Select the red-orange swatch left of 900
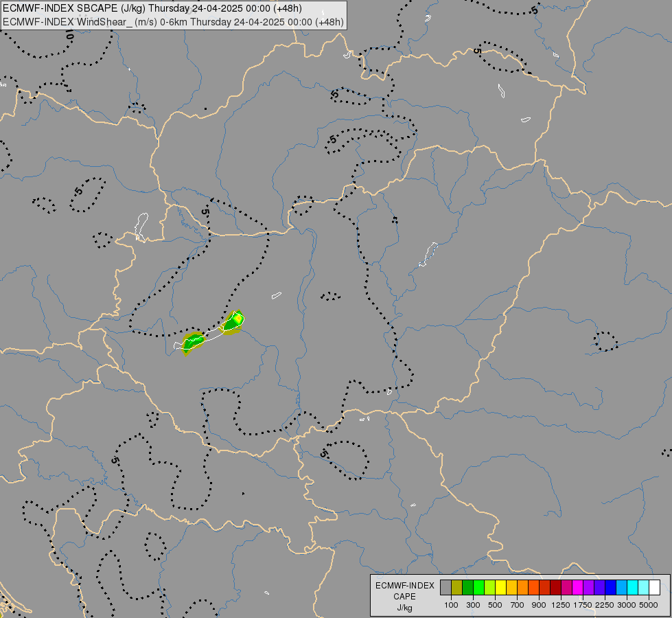 533,588
